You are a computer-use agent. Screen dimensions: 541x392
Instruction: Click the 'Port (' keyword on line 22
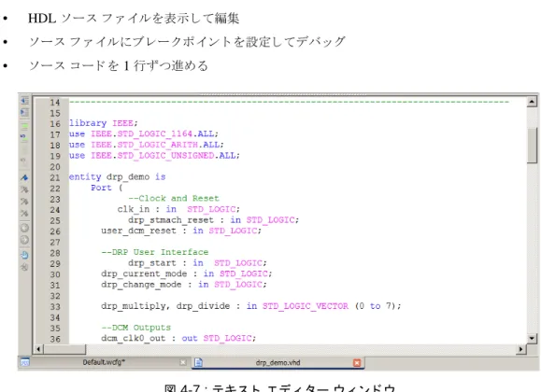107,188
